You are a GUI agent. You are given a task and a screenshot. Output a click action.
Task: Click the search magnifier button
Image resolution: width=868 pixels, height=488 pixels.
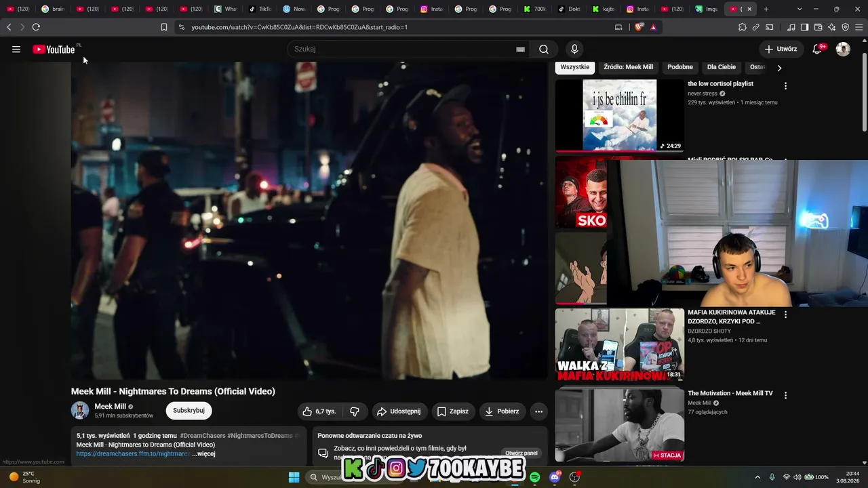544,49
